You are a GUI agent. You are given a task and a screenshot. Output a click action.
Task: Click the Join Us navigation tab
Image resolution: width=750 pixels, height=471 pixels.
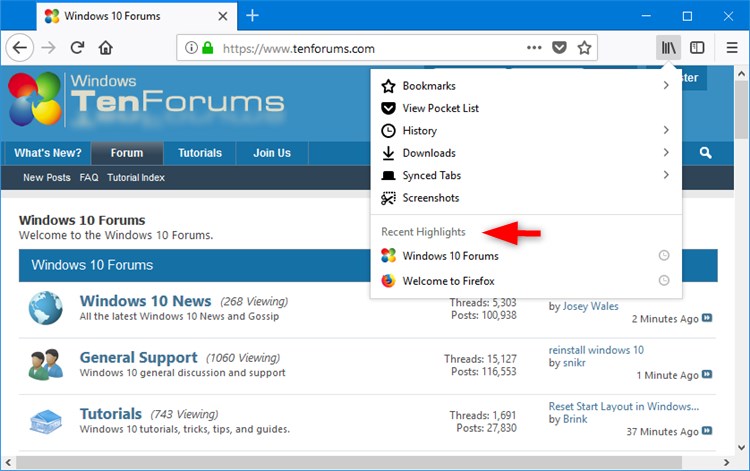[272, 153]
